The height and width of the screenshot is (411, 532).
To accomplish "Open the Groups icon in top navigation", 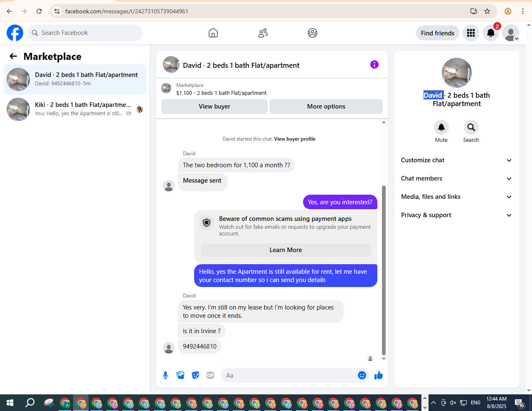I will 313,33.
